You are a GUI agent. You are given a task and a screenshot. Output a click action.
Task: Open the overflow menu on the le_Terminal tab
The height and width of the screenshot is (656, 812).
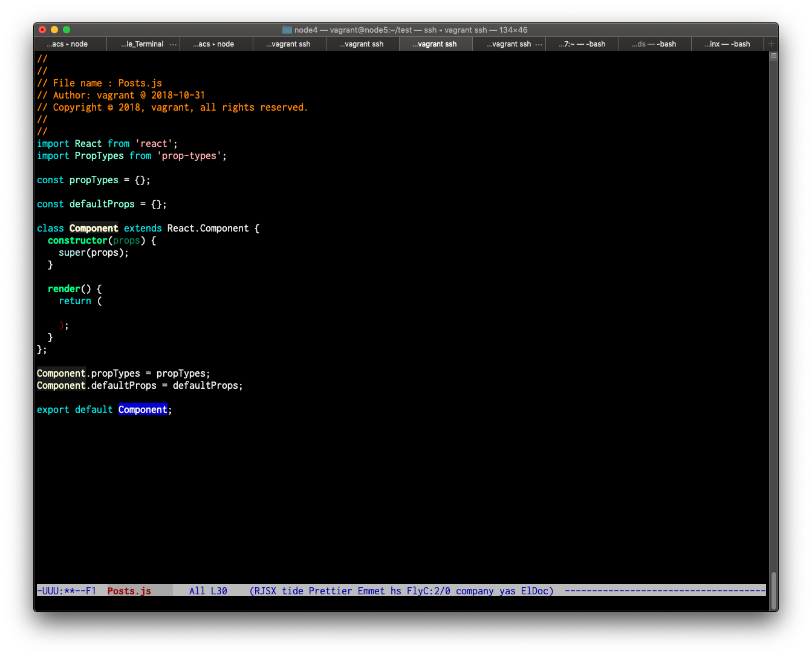pyautogui.click(x=174, y=44)
